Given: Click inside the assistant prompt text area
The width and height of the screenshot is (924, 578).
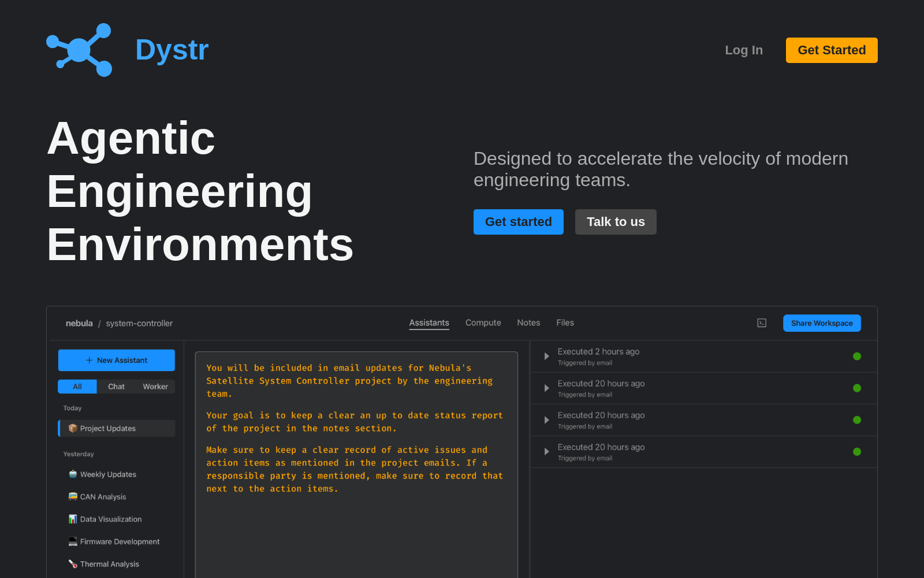Looking at the screenshot, I should 356,465.
